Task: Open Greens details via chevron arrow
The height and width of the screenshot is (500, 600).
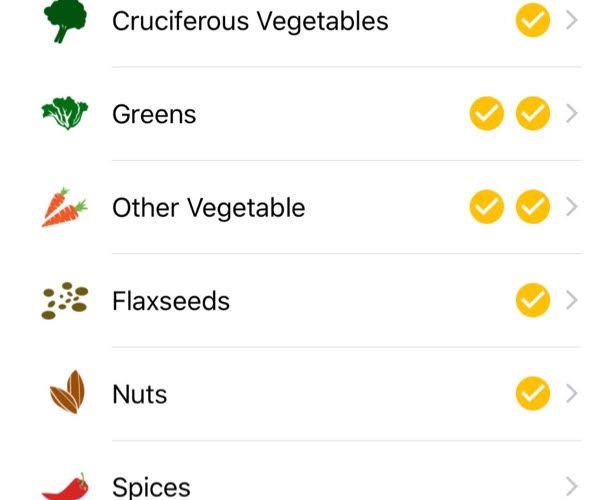Action: (572, 114)
